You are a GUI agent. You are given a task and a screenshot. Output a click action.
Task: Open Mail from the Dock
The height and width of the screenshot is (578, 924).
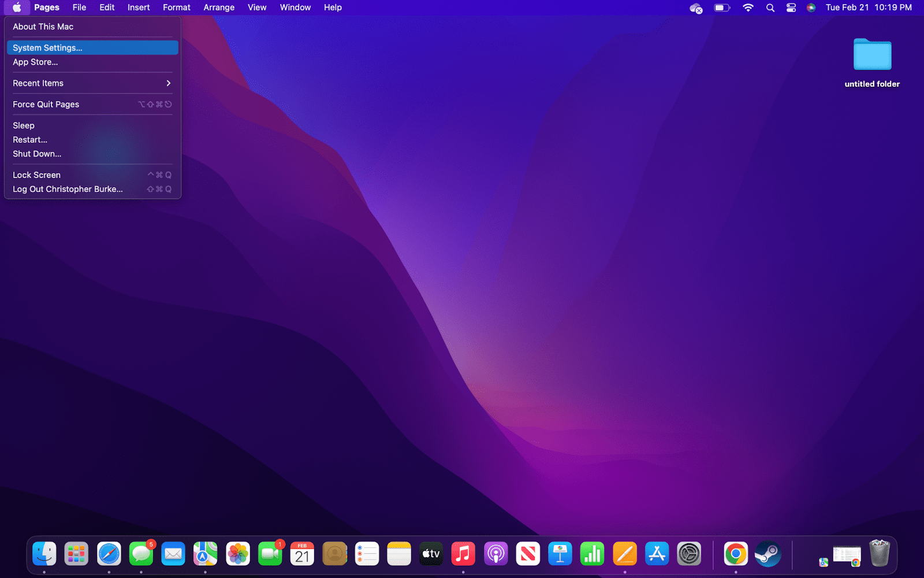(x=173, y=553)
